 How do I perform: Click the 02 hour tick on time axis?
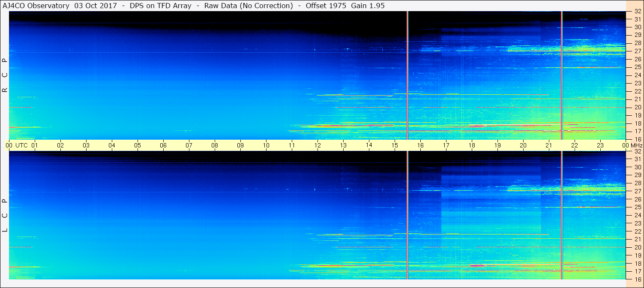(x=60, y=145)
